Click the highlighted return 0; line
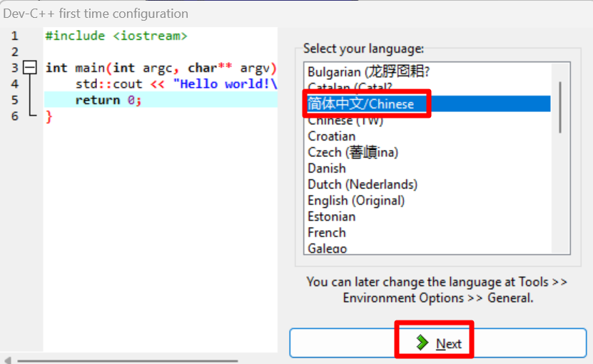The image size is (593, 364). tap(161, 100)
